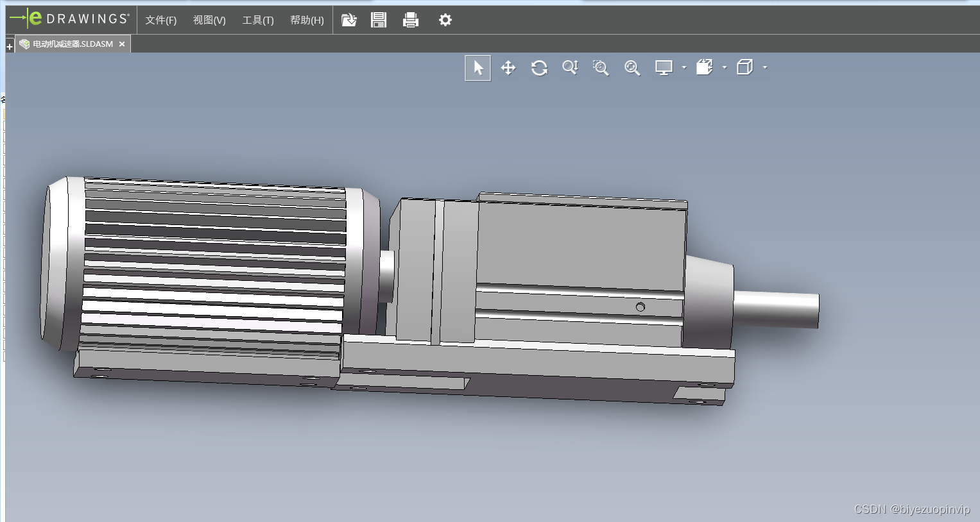
Task: Expand the display style dropdown arrow
Action: [725, 67]
